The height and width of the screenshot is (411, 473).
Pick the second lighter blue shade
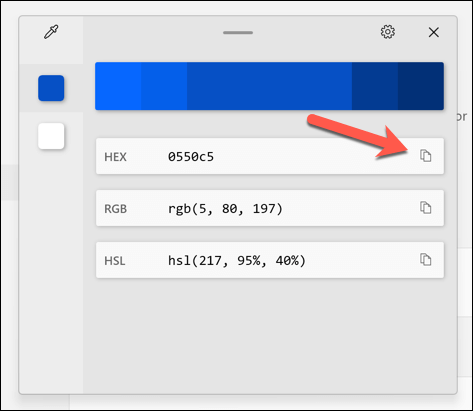pyautogui.click(x=164, y=86)
